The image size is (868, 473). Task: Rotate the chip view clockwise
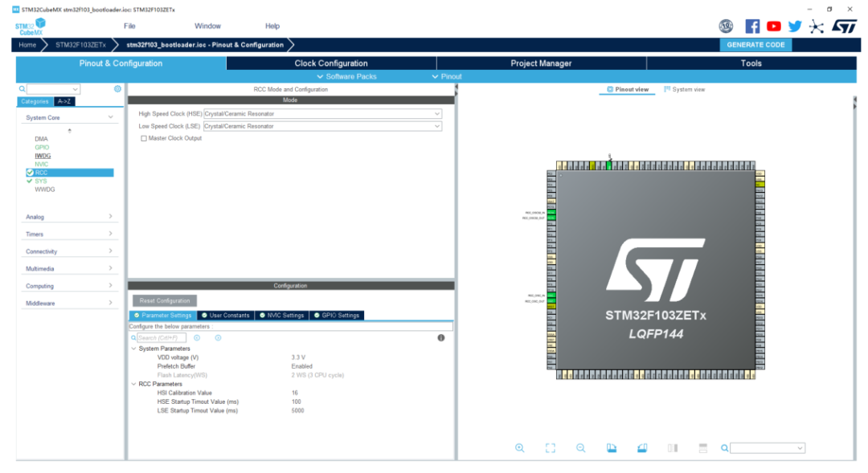[x=611, y=448]
